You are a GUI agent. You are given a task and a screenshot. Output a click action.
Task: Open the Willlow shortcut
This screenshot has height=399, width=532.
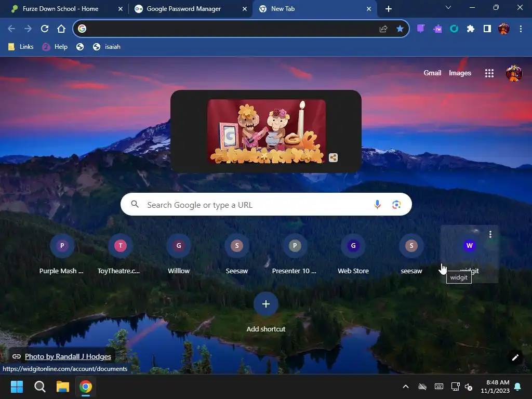point(179,254)
